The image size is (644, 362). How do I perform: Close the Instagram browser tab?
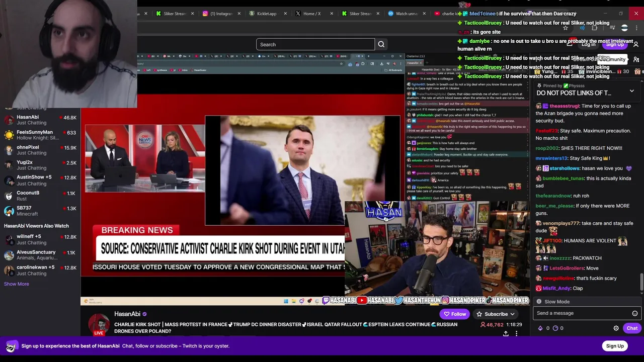(x=239, y=14)
